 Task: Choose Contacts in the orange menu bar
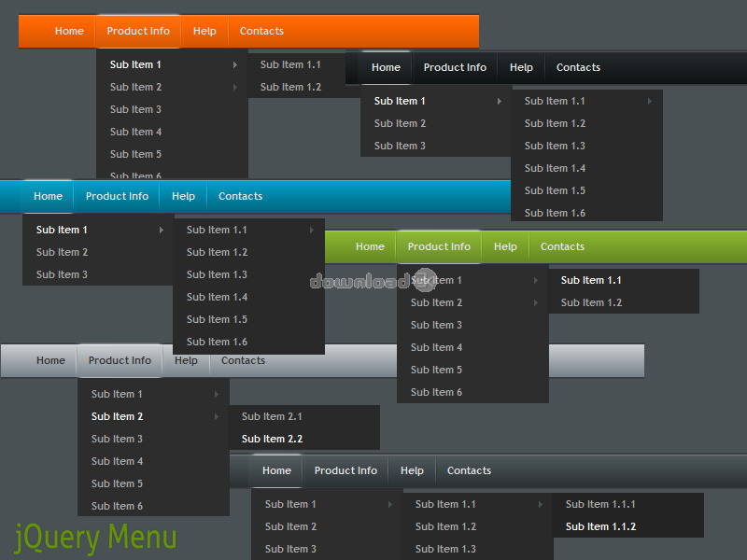coord(261,31)
